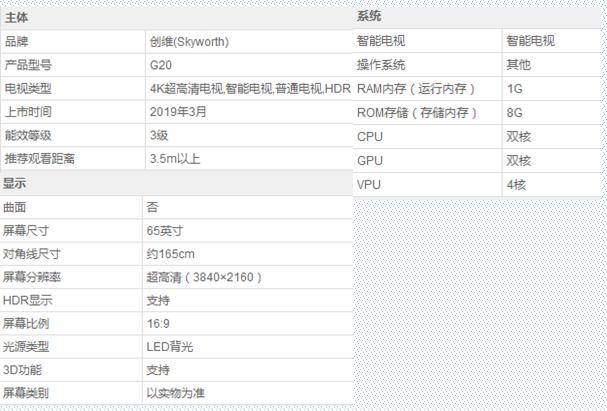Select the light source value LED背光
This screenshot has width=607, height=411.
pyautogui.click(x=169, y=347)
